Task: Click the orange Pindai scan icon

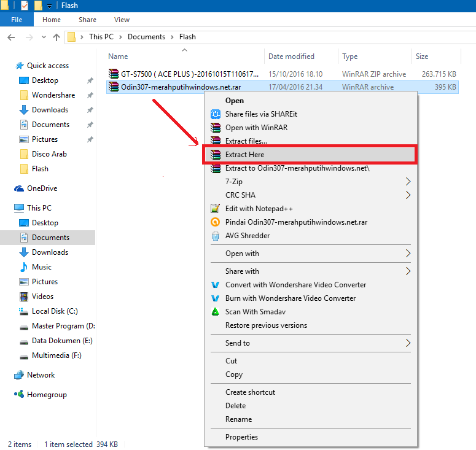Action: 215,222
